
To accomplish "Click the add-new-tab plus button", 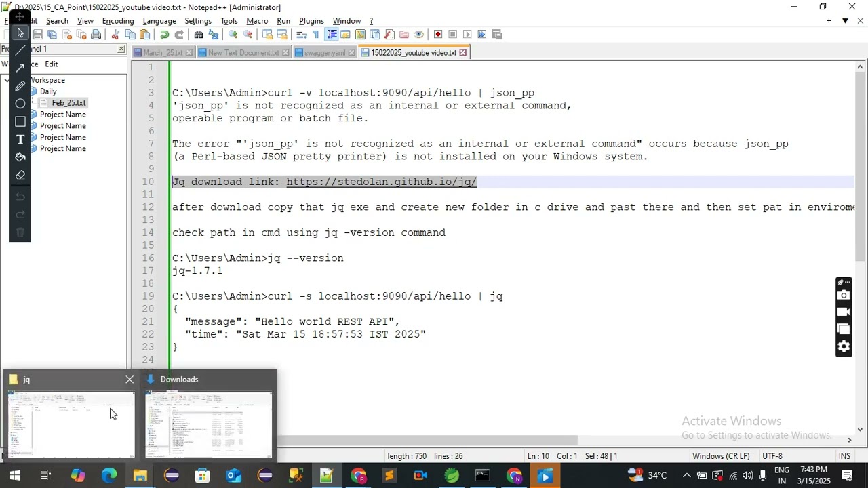I will 829,21.
